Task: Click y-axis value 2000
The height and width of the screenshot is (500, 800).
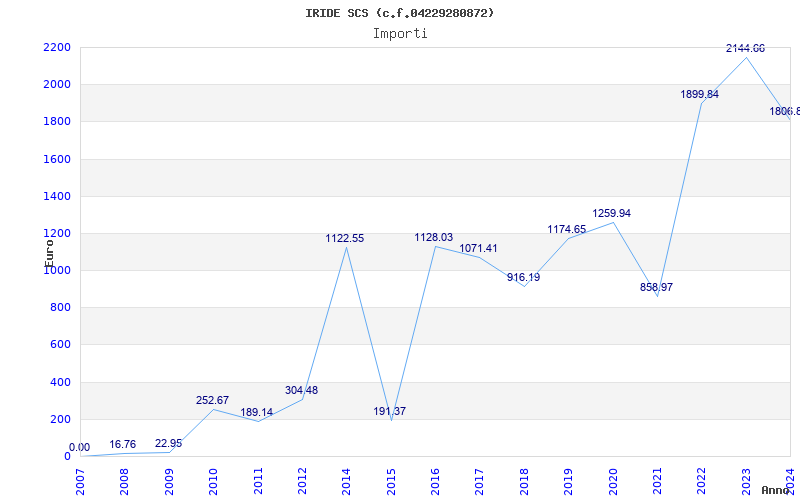Action: pos(57,85)
